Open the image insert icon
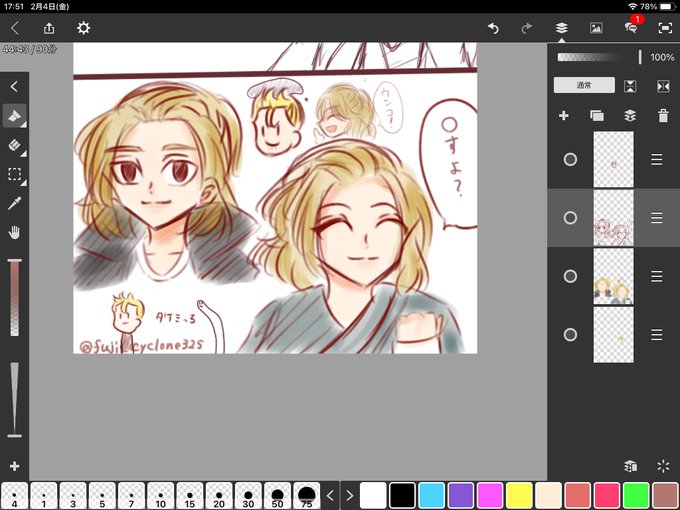This screenshot has width=680, height=510. pos(596,28)
